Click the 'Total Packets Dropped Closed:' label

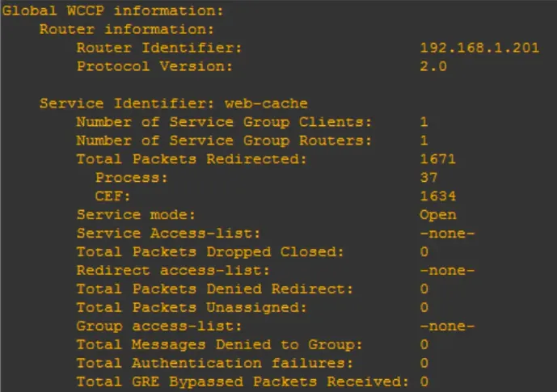click(210, 252)
